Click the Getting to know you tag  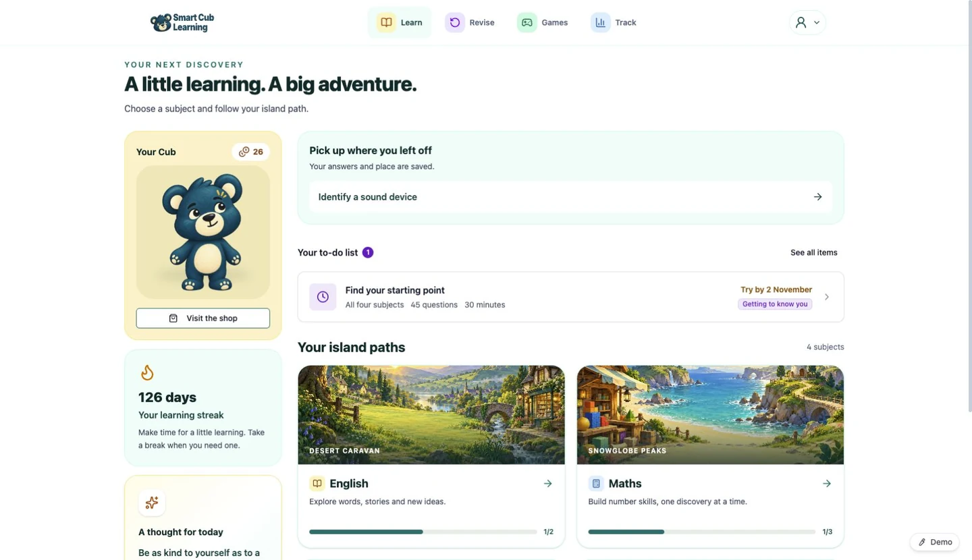(x=775, y=304)
